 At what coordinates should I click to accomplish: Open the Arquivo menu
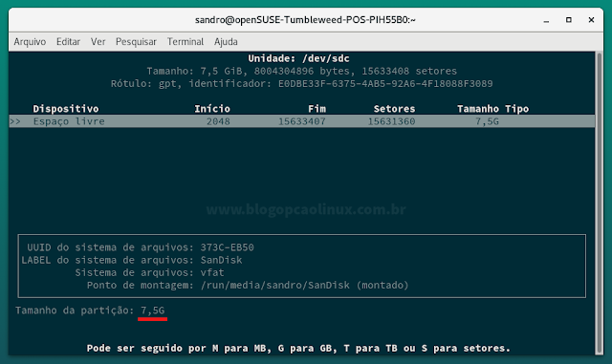click(x=30, y=42)
